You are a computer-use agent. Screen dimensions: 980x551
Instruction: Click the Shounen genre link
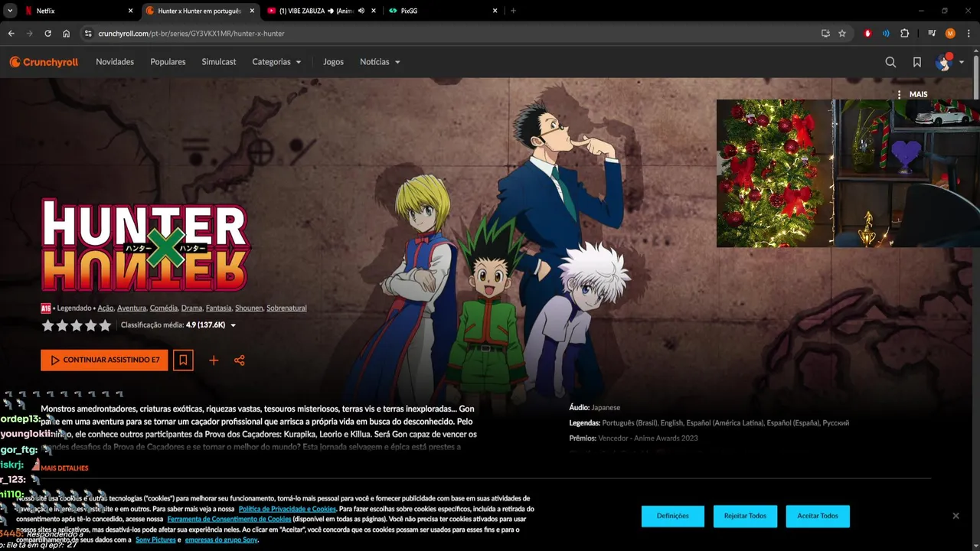coord(249,308)
